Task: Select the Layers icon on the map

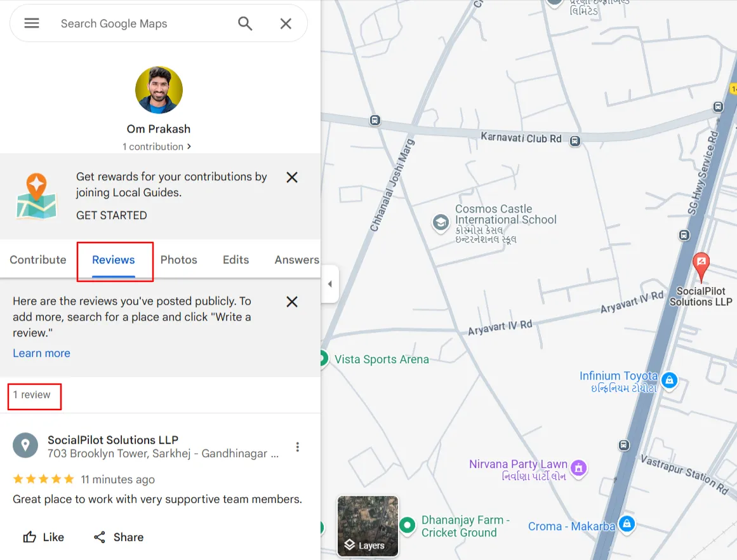Action: coord(350,545)
